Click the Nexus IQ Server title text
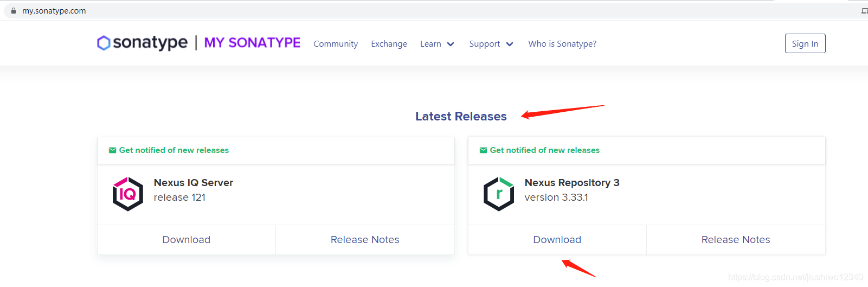The image size is (868, 287). 194,183
